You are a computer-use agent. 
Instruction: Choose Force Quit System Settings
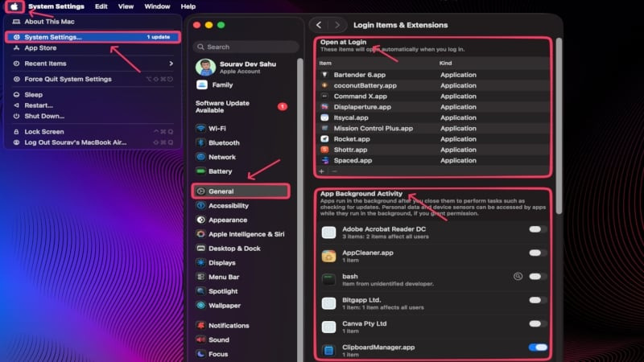pyautogui.click(x=93, y=79)
